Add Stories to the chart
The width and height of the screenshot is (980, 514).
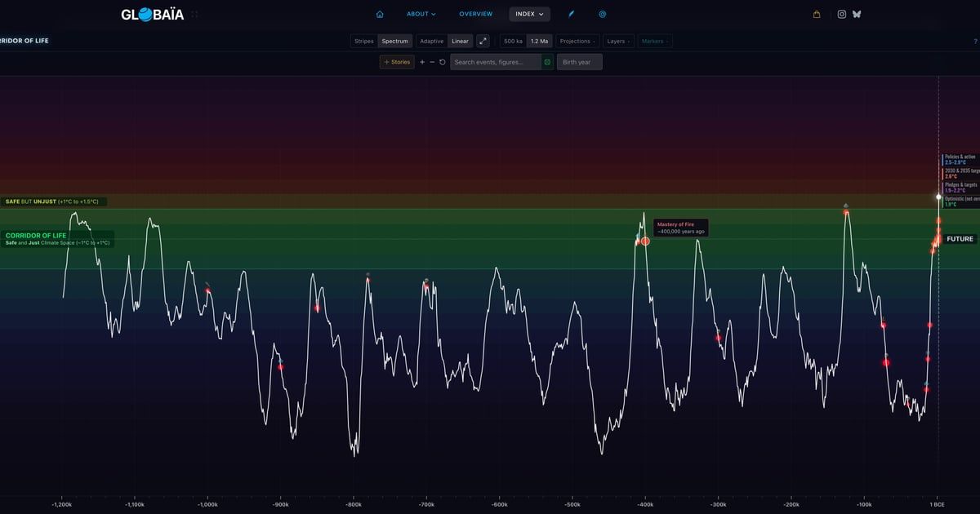[397, 62]
